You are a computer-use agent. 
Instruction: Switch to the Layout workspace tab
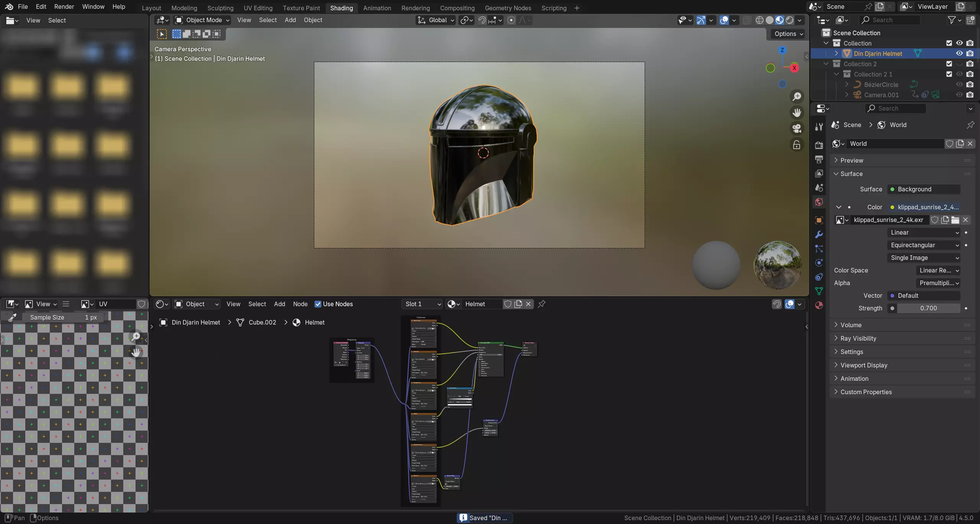click(x=151, y=8)
